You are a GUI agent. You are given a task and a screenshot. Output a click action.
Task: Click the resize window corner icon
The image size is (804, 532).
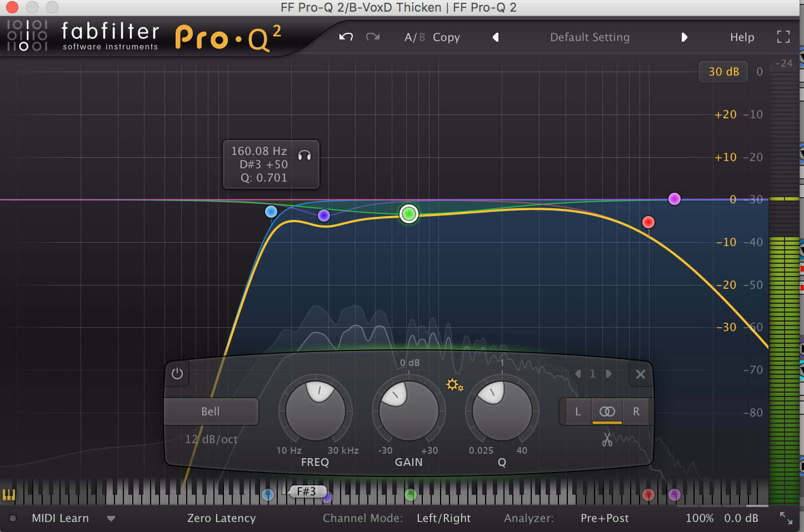point(786,518)
